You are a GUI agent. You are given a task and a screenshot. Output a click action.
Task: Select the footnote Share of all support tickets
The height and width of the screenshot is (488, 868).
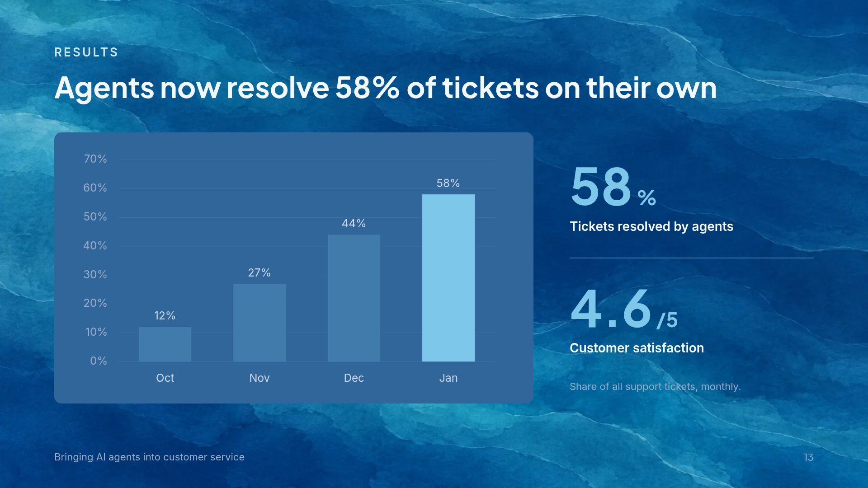(655, 387)
